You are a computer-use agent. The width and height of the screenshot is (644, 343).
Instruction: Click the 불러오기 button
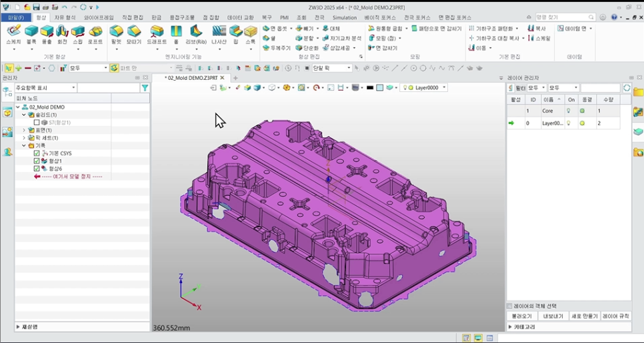coord(521,316)
